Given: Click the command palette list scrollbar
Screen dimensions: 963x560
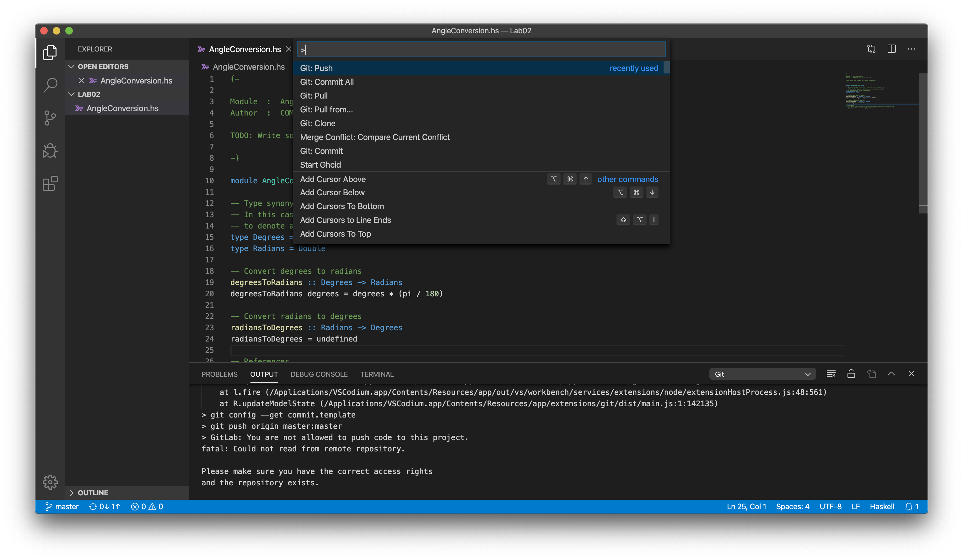Looking at the screenshot, I should [x=666, y=67].
